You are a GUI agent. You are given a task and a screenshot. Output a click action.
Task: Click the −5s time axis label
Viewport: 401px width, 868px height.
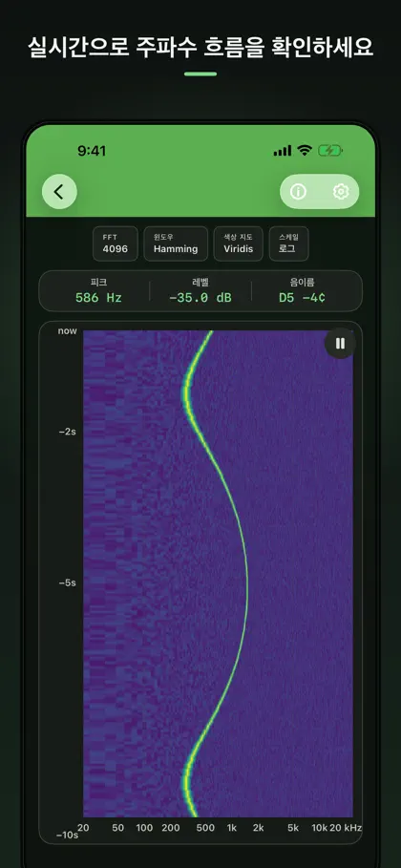point(67,582)
